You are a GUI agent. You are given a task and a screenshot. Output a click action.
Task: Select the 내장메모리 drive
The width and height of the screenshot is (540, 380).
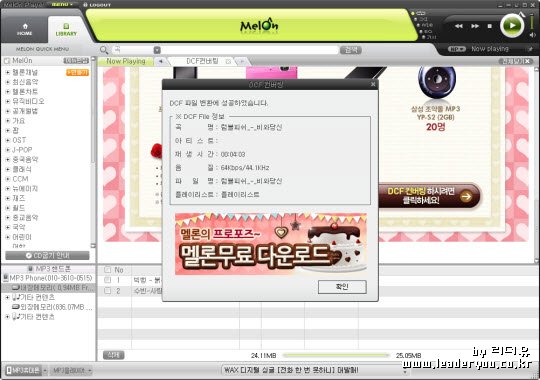click(52, 287)
